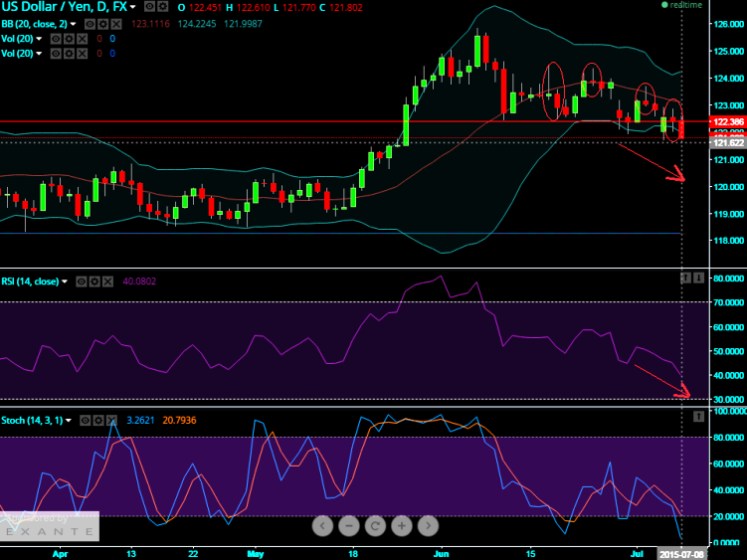Screen dimensions: 747x560
Task: Click the Stoch orange value 20.7936
Action: 179,421
